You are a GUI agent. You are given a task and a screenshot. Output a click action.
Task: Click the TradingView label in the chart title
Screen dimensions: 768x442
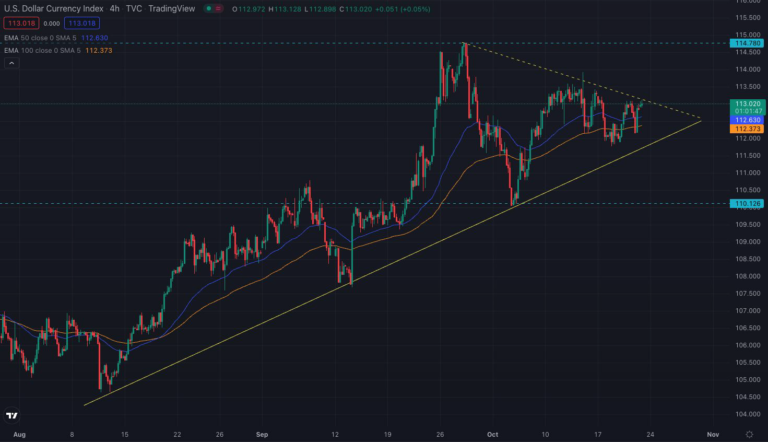point(171,8)
